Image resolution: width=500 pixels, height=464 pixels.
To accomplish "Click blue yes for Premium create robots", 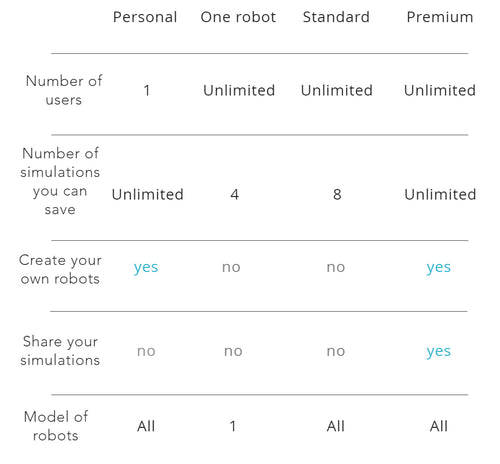I will [x=439, y=268].
